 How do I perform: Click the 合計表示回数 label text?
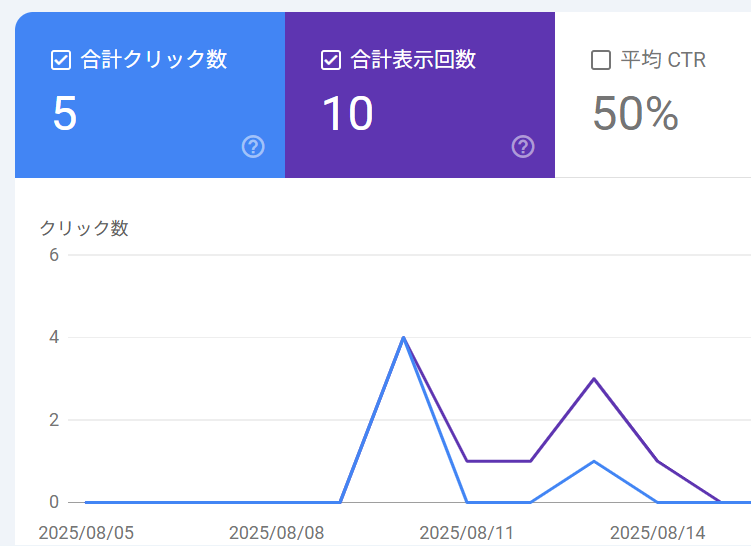413,61
